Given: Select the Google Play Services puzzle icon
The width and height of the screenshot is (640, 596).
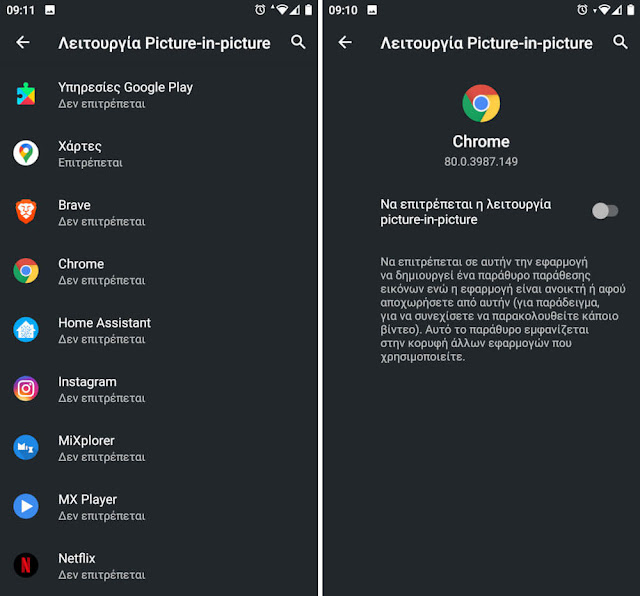Looking at the screenshot, I should click(x=26, y=94).
